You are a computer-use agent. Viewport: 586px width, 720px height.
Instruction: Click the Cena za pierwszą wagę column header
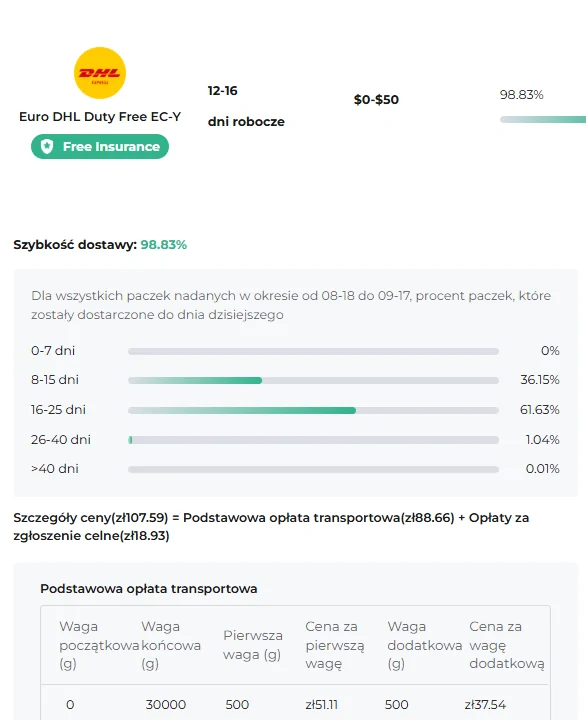pyautogui.click(x=335, y=645)
